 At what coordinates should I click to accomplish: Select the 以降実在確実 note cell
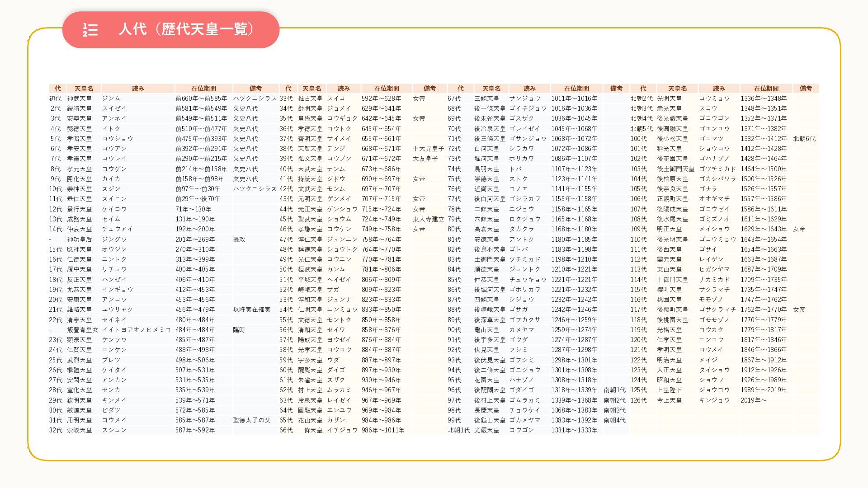coord(252,310)
